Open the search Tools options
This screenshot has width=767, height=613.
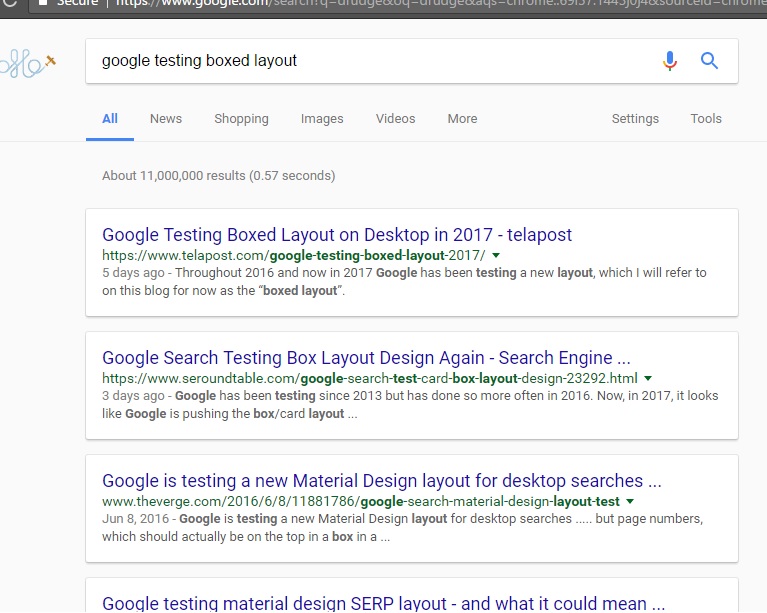(706, 119)
